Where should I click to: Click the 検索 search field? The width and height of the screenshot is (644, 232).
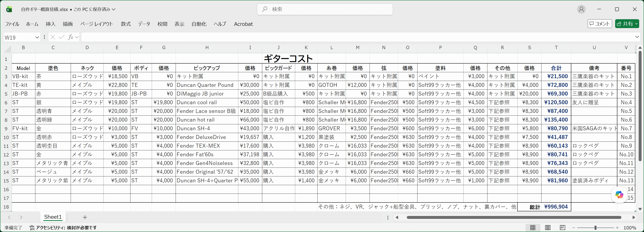(x=325, y=9)
